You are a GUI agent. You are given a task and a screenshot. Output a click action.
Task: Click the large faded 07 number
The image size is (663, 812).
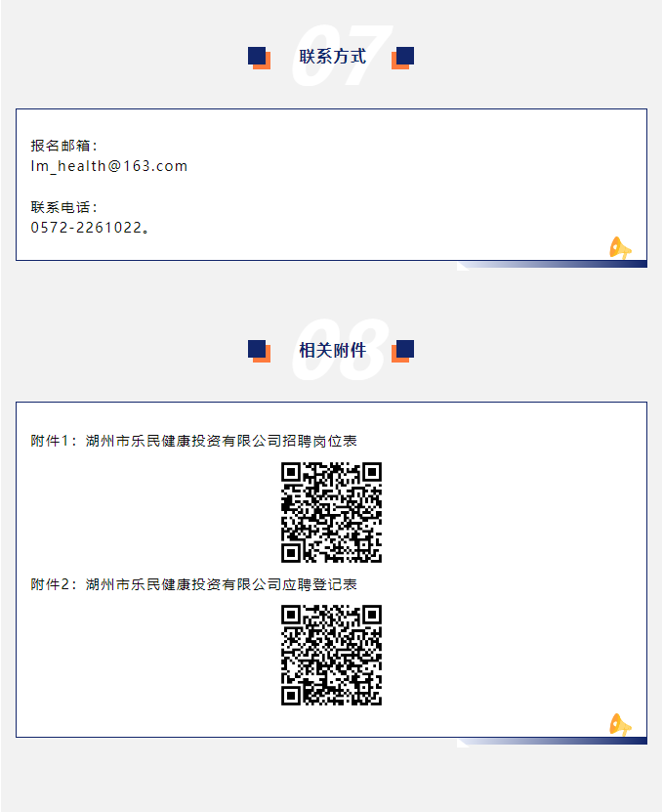(342, 56)
